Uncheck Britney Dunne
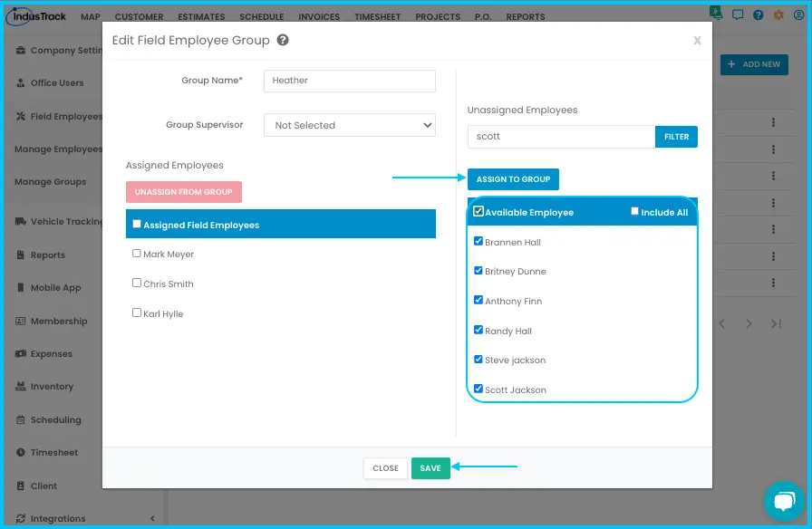This screenshot has width=812, height=529. (478, 271)
